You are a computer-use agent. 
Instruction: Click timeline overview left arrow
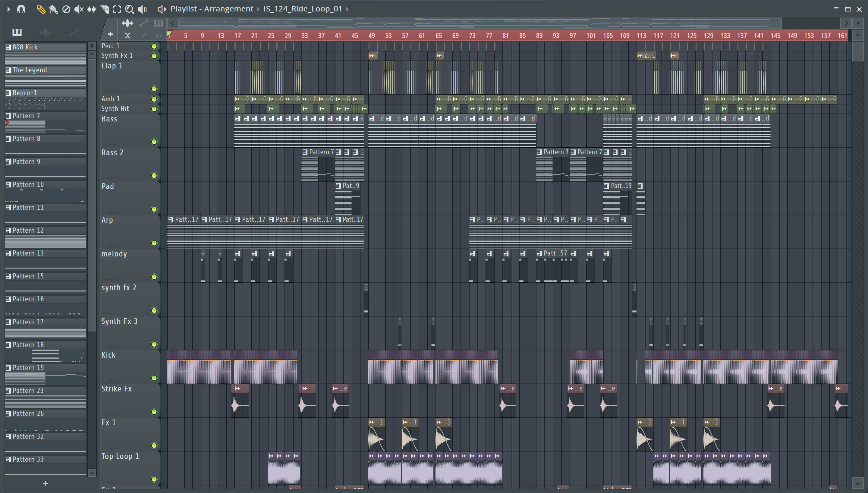[173, 23]
